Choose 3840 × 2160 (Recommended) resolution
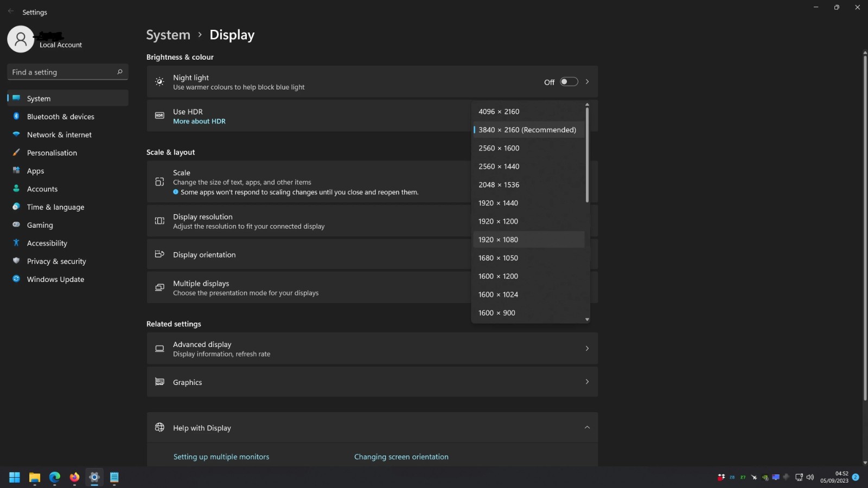This screenshot has height=488, width=868. (x=528, y=130)
